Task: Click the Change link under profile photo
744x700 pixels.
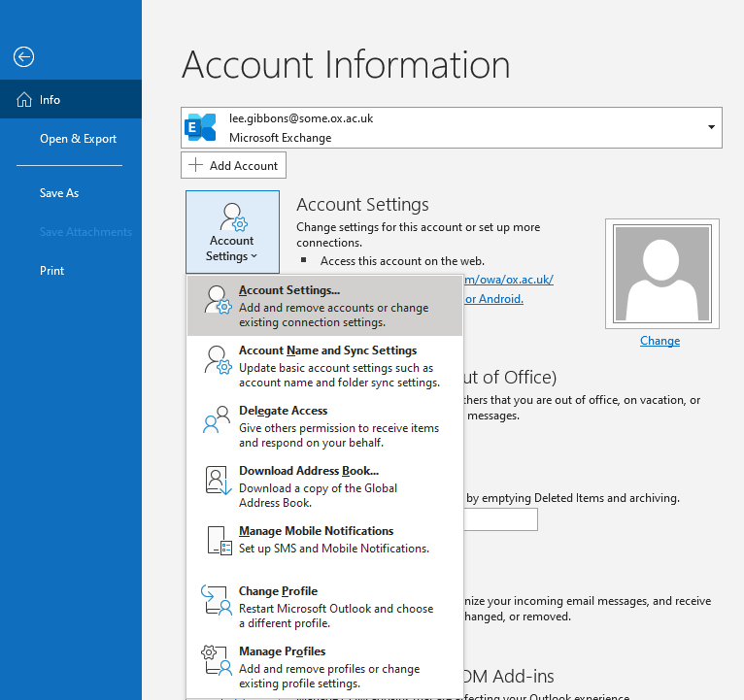Action: click(x=659, y=341)
